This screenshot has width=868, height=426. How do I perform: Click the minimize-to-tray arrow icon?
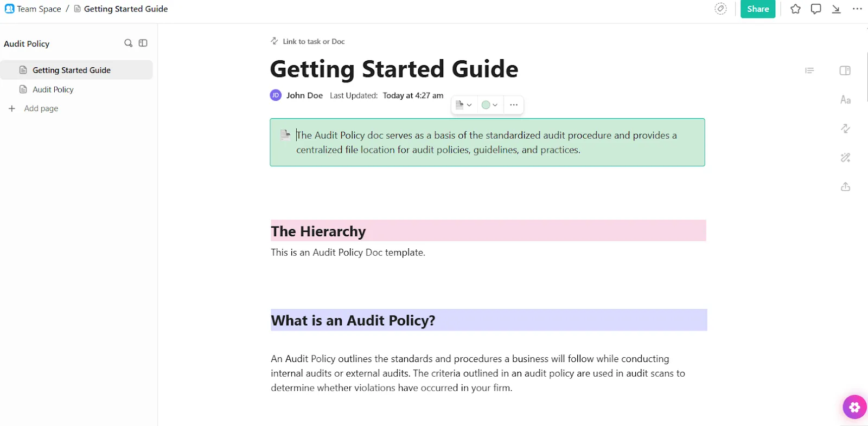point(837,9)
